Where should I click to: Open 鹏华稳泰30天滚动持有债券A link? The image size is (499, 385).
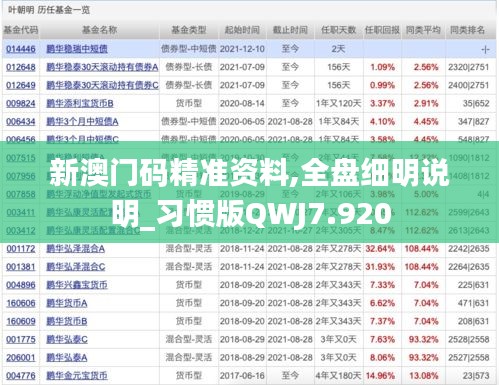coord(102,67)
